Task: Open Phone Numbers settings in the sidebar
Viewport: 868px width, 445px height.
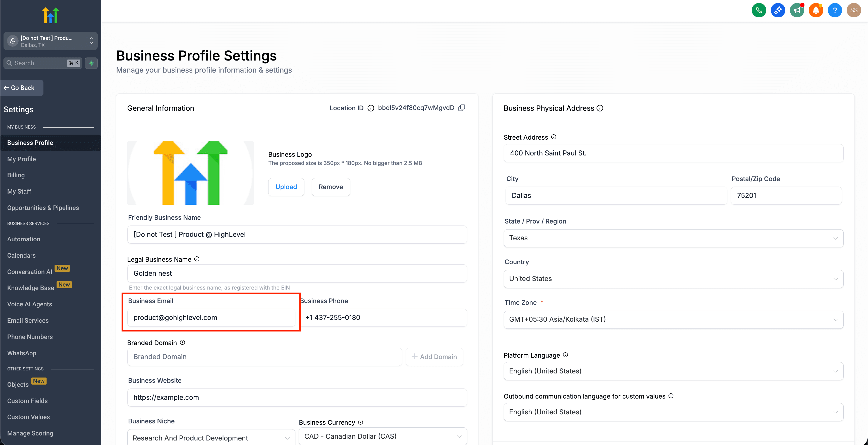Action: click(30, 337)
